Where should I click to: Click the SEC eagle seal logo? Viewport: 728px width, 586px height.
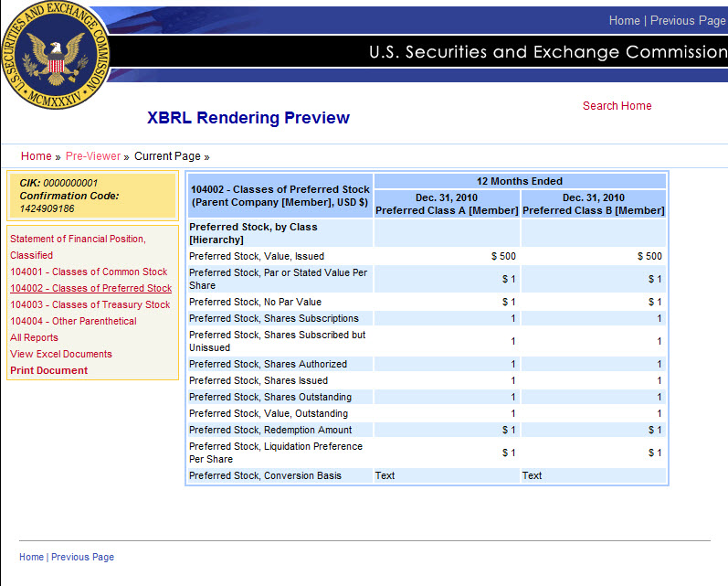point(56,55)
